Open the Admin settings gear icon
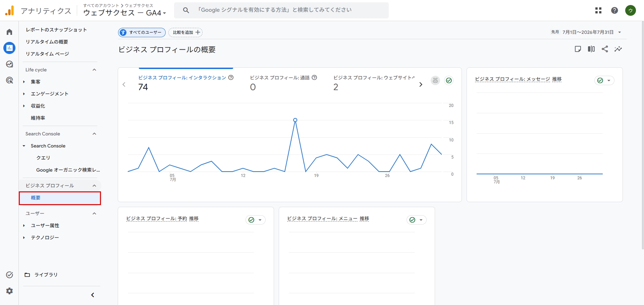Image resolution: width=644 pixels, height=305 pixels. coord(9,291)
